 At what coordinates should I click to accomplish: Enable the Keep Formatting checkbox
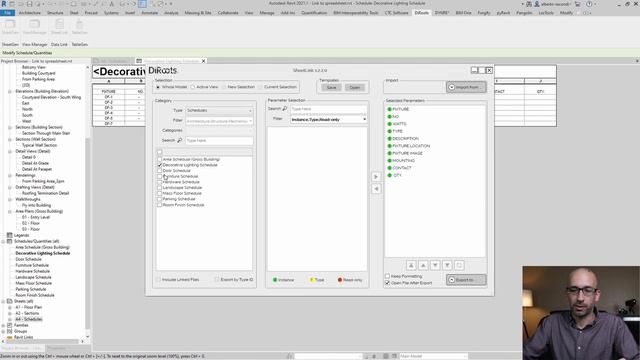387,276
